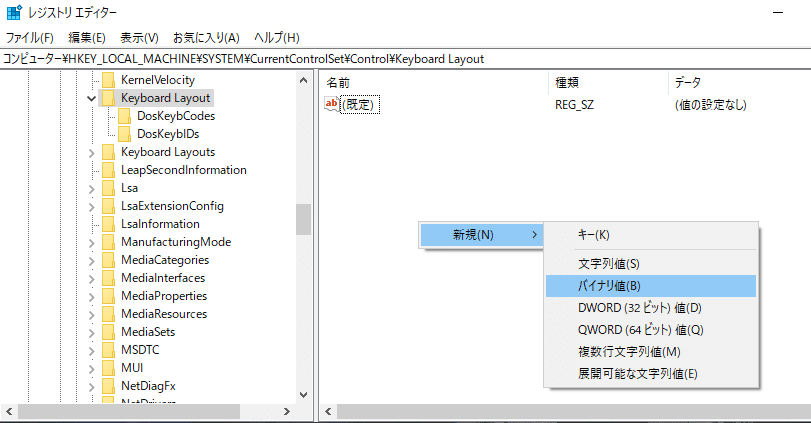Open the お気に入り(A) menu
Screen dimensions: 811x423
[206, 38]
